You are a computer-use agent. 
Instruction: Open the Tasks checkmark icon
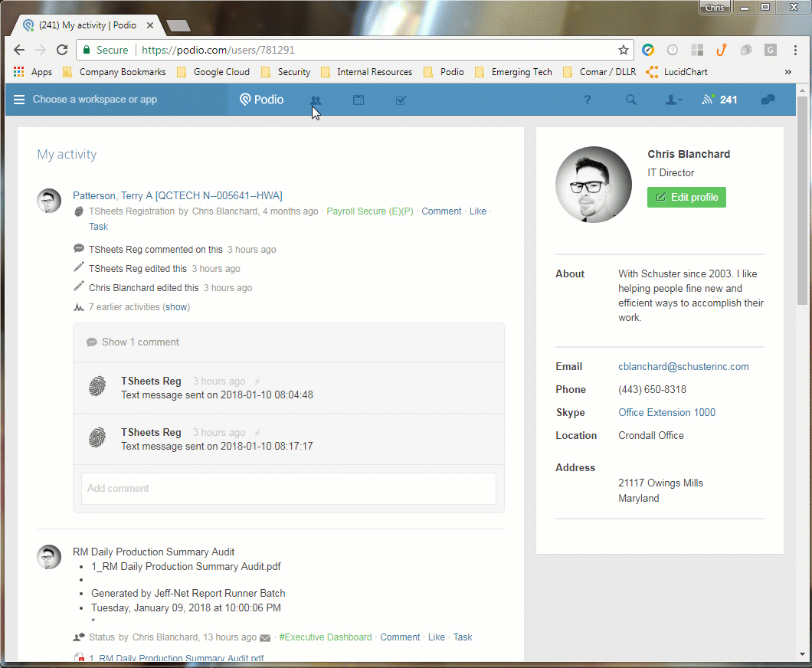tap(401, 100)
